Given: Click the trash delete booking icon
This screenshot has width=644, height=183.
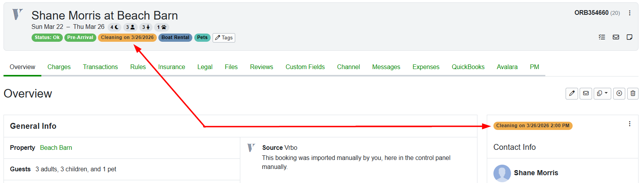Looking at the screenshot, I should point(633,93).
